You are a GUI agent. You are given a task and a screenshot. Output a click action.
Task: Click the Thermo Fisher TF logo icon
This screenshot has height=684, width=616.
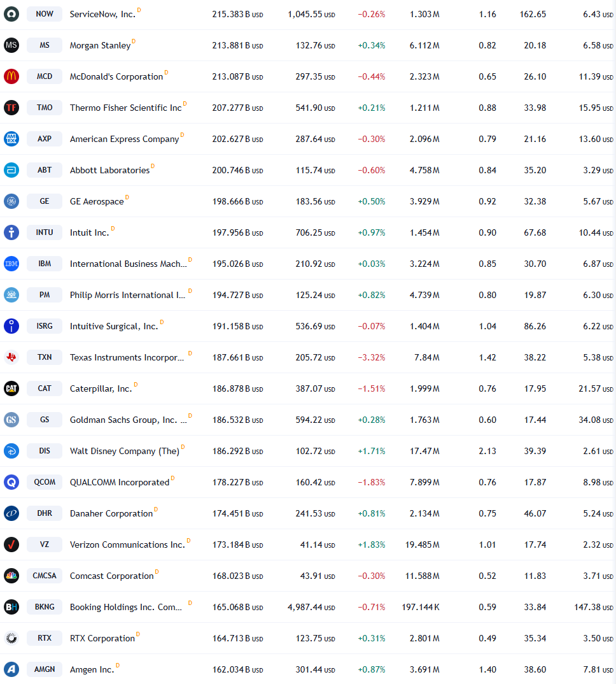click(11, 107)
